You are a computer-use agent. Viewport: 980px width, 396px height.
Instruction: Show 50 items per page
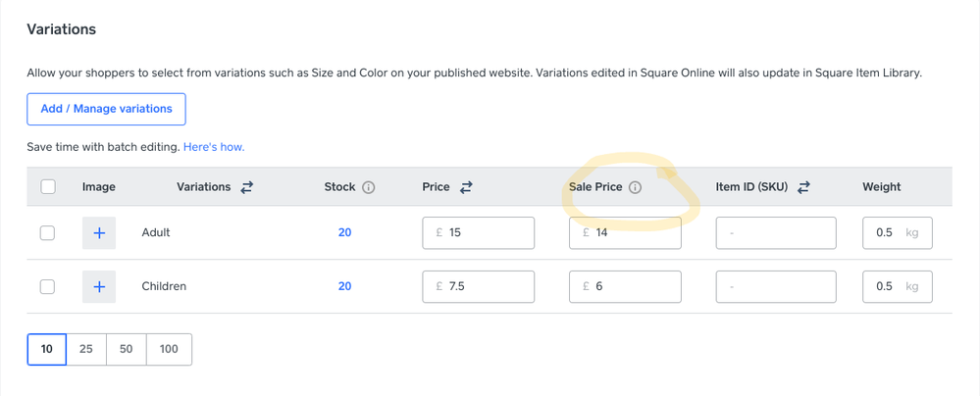(x=126, y=349)
